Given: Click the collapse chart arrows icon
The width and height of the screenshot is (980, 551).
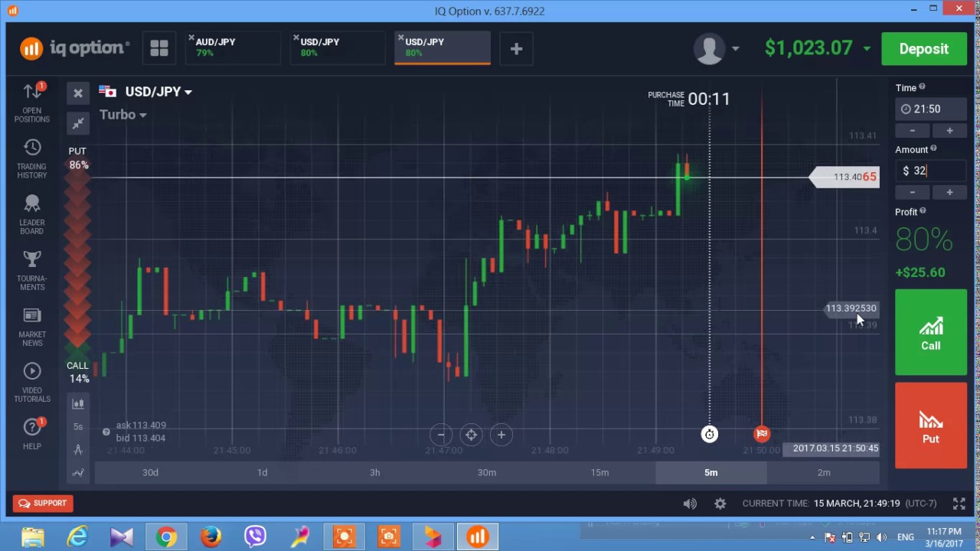Looking at the screenshot, I should pos(78,122).
